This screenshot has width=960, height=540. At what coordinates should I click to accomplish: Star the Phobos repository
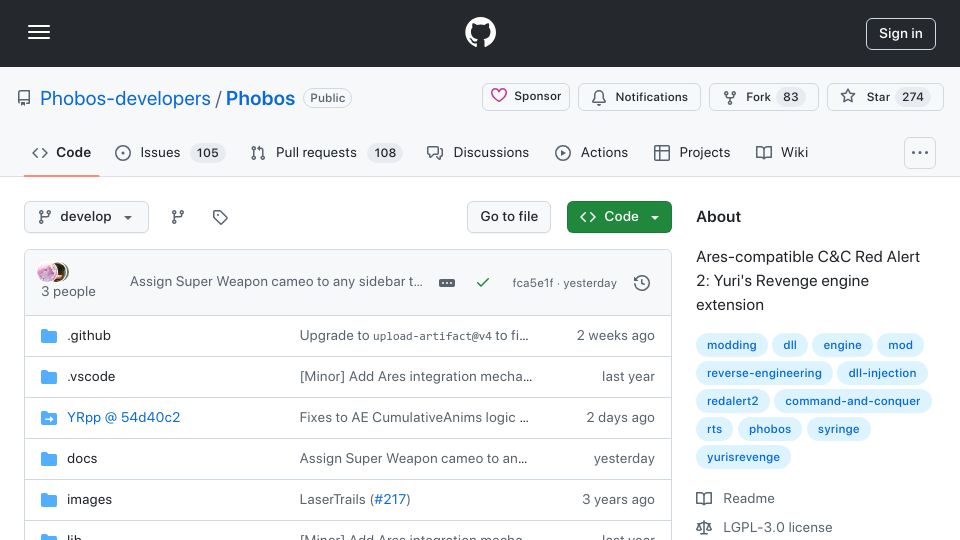885,97
